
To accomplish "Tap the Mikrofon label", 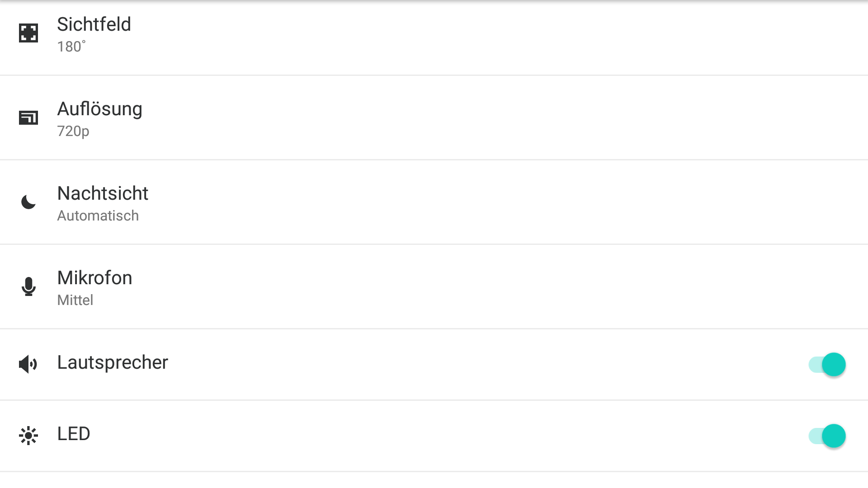I will [94, 278].
